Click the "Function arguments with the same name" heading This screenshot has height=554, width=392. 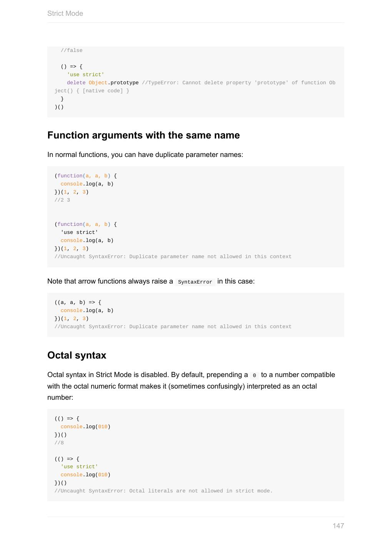(143, 135)
